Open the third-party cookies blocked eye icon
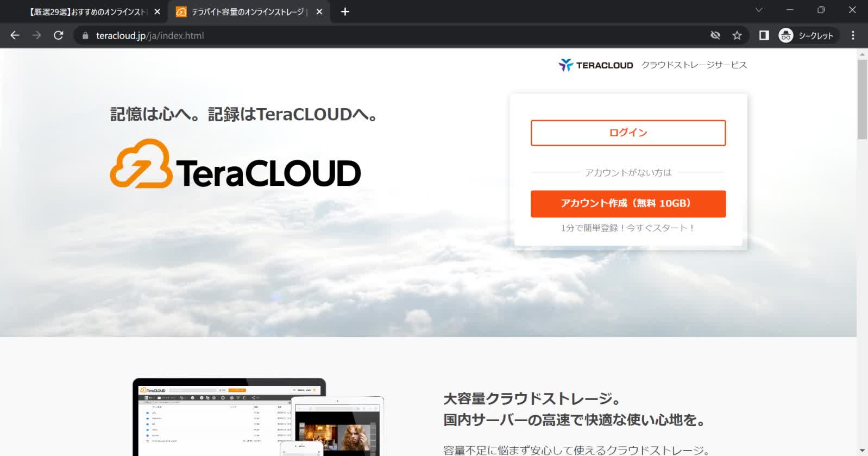The image size is (868, 456). pyautogui.click(x=715, y=35)
